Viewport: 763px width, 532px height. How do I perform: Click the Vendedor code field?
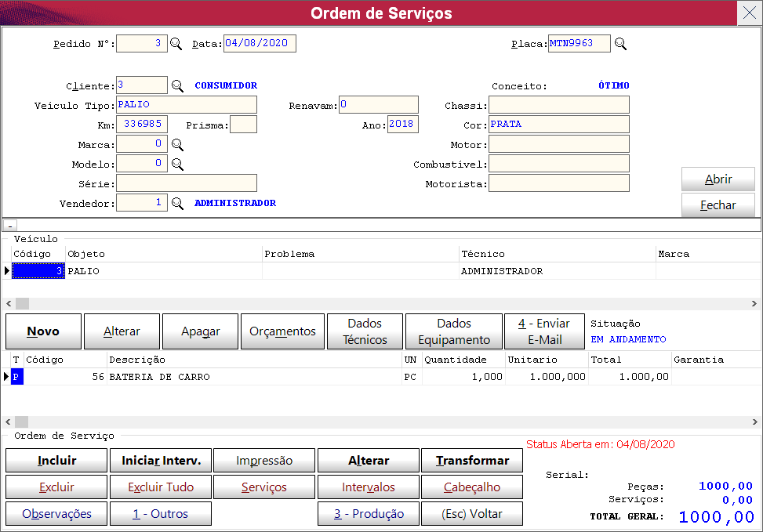click(142, 202)
